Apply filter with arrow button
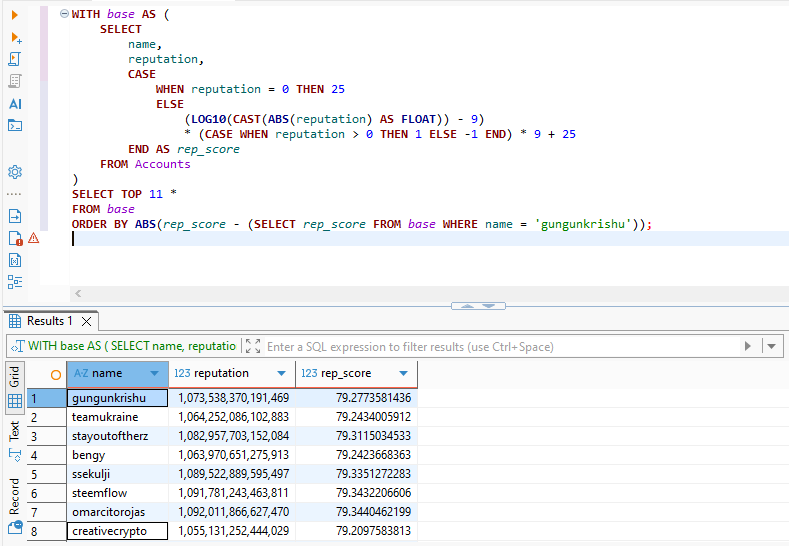The image size is (789, 546). point(748,346)
